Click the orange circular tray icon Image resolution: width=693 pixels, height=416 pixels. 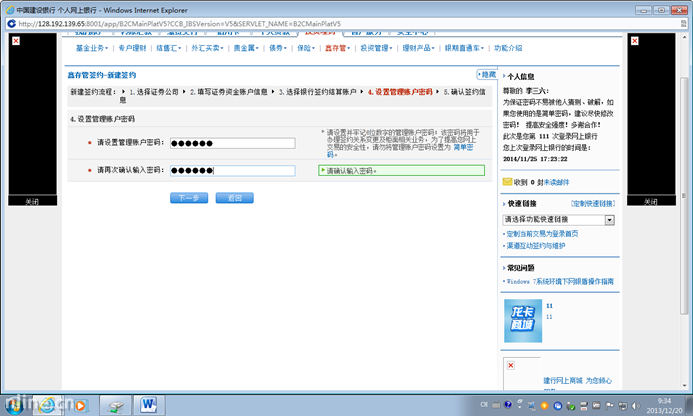(544, 405)
